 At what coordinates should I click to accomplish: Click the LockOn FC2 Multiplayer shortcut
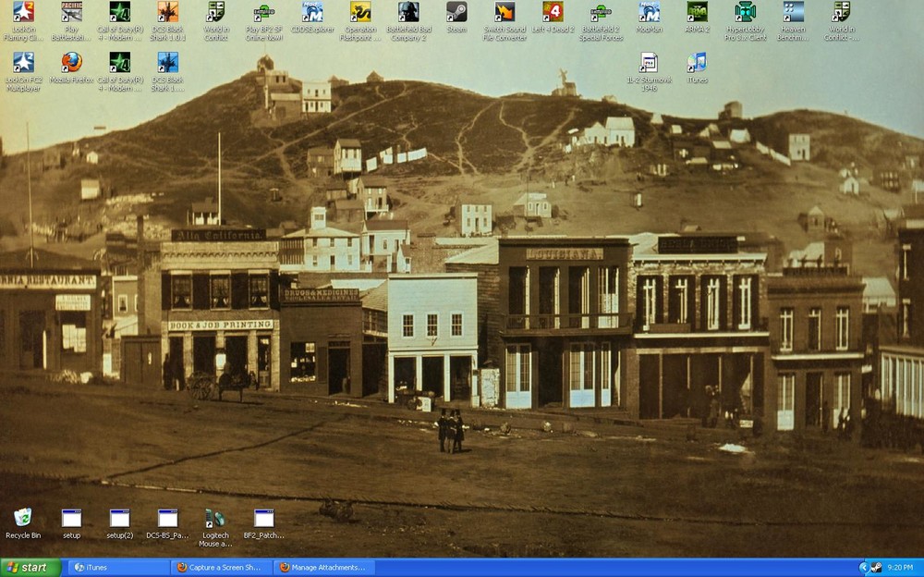coord(23,63)
